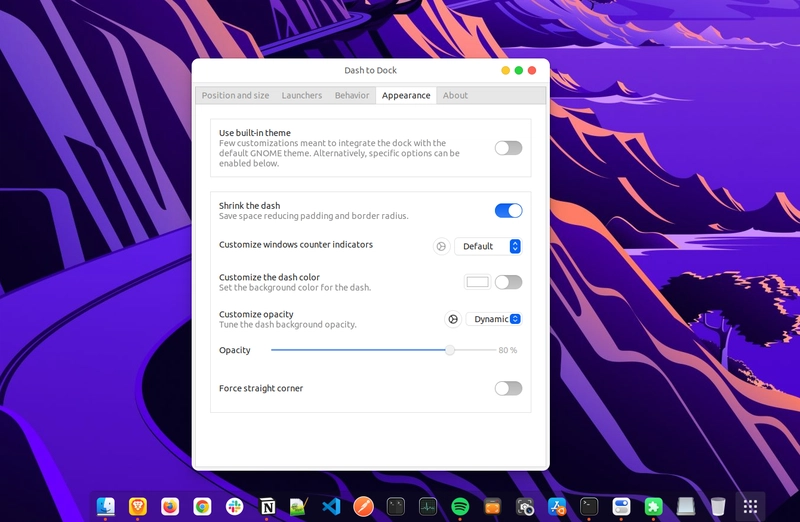Launch Firefox from the dock
The image size is (800, 522).
click(170, 506)
